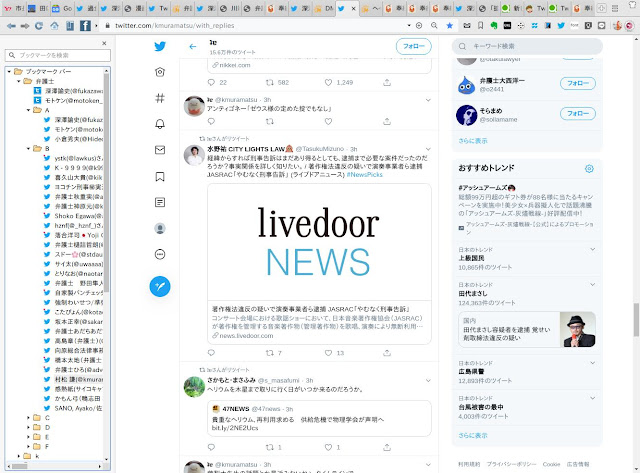Click the zoom magnifier in address bar

coord(434,26)
